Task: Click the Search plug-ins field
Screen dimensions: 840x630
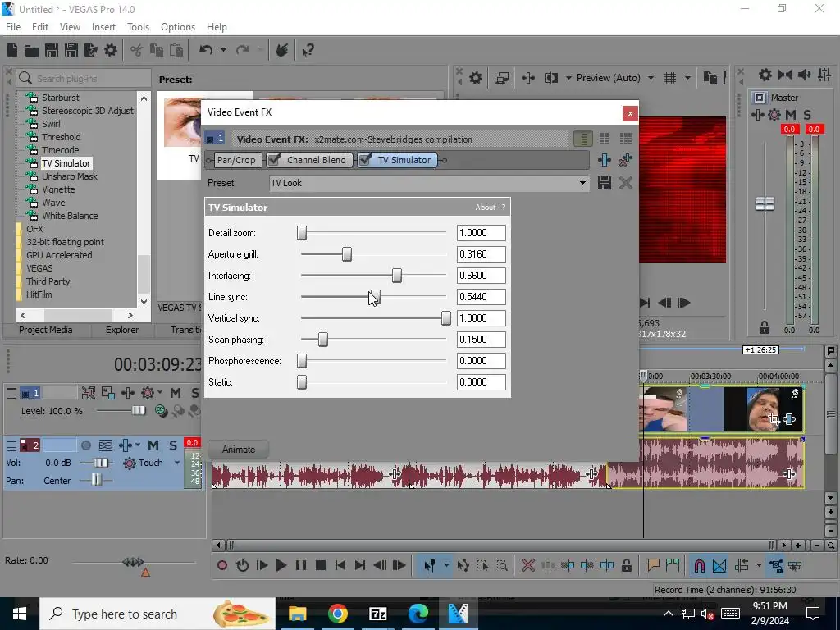Action: 84,79
